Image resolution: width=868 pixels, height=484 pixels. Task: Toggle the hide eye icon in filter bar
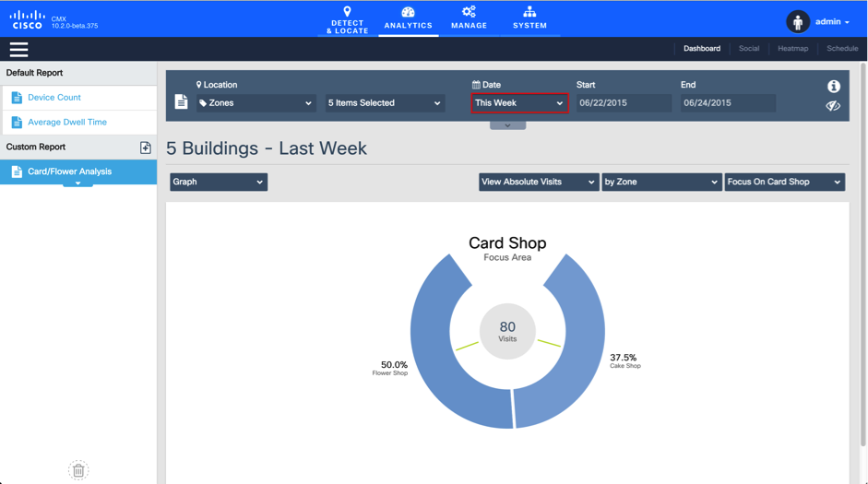(x=833, y=106)
